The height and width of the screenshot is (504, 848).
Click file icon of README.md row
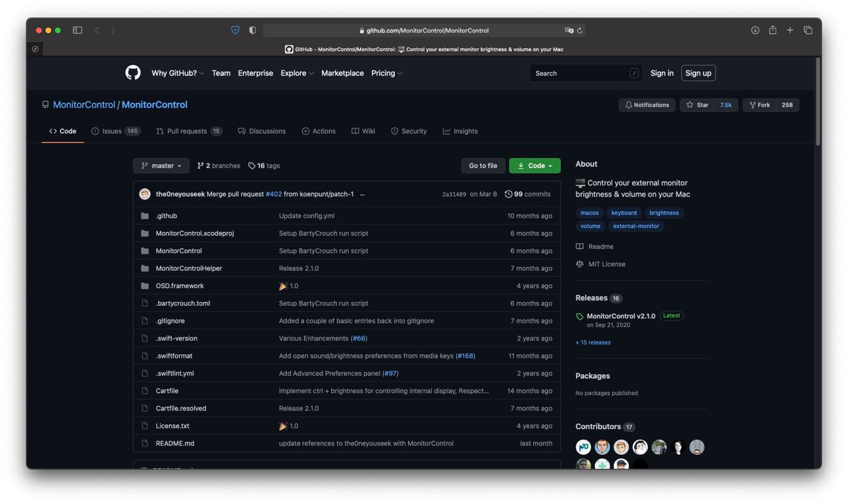coord(144,443)
